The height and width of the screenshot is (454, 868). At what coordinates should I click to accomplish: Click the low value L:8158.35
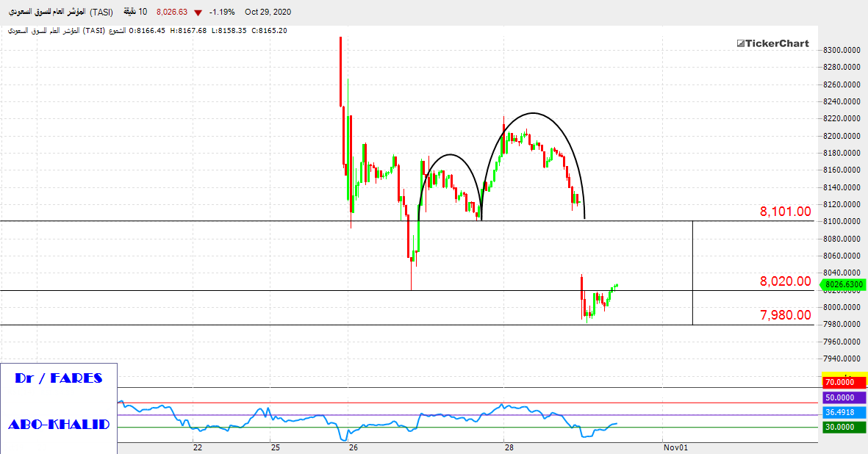(x=229, y=31)
